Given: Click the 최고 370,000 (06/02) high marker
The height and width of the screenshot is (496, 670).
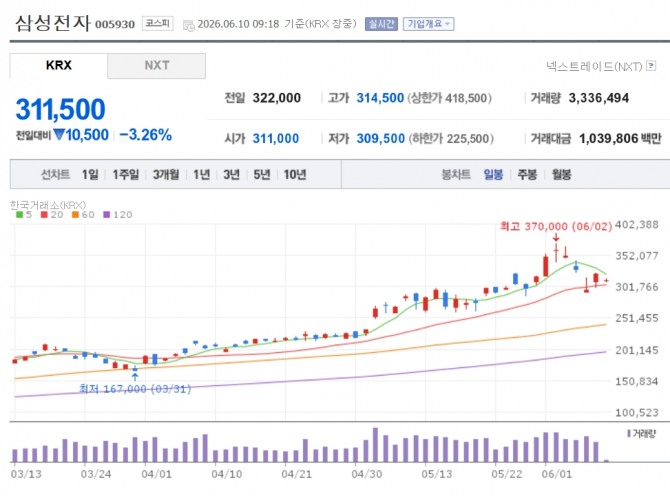Looking at the screenshot, I should pyautogui.click(x=556, y=226).
